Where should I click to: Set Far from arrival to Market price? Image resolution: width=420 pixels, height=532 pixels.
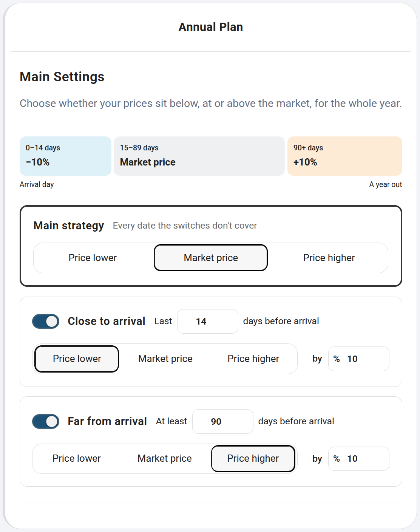[x=165, y=458]
